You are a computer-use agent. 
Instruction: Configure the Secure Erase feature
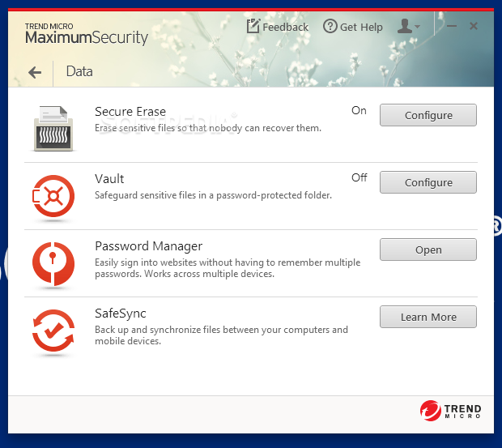tap(428, 115)
